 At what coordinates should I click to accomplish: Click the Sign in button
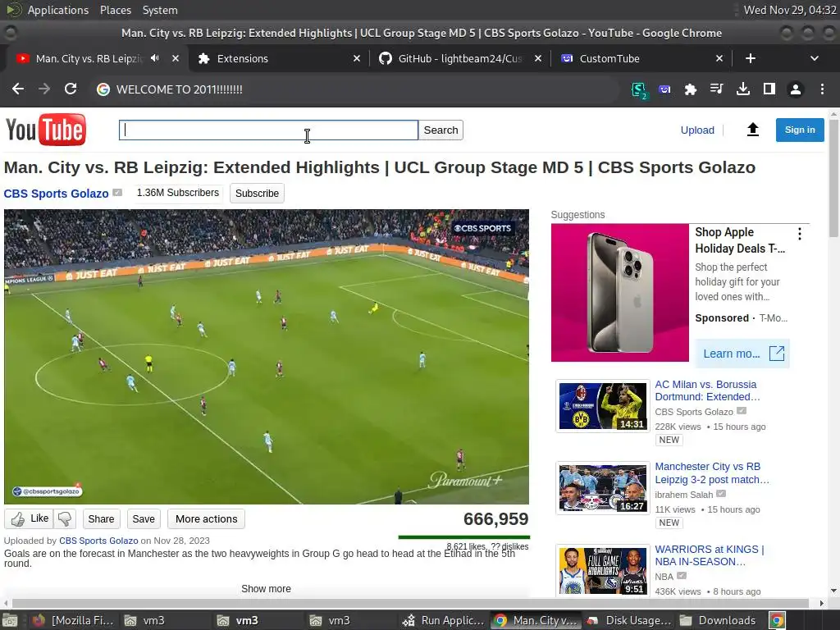tap(800, 130)
